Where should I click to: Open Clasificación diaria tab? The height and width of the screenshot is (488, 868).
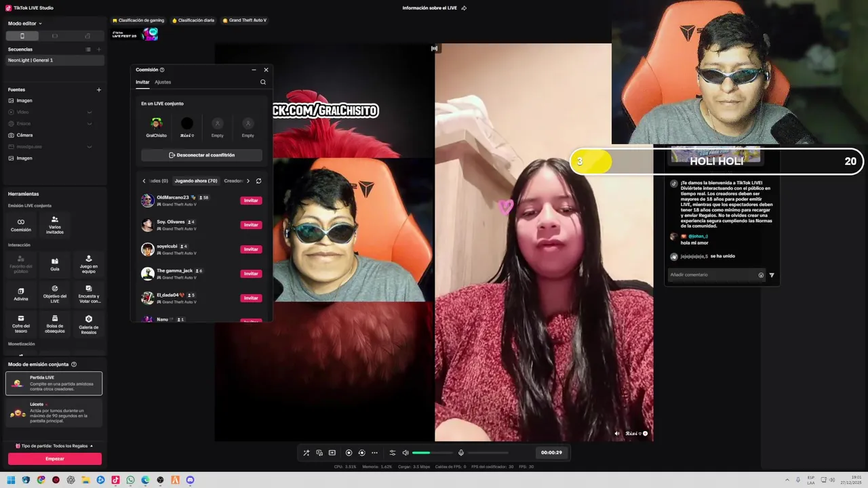click(193, 20)
